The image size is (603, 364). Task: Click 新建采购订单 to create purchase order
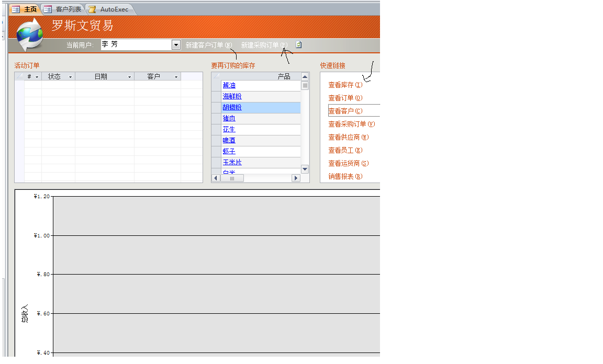point(263,45)
